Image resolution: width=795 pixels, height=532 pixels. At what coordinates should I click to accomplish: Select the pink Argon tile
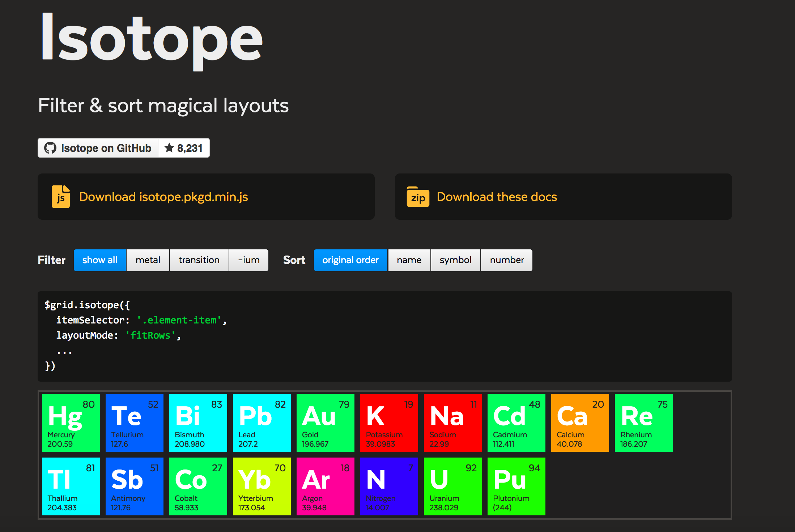click(325, 486)
